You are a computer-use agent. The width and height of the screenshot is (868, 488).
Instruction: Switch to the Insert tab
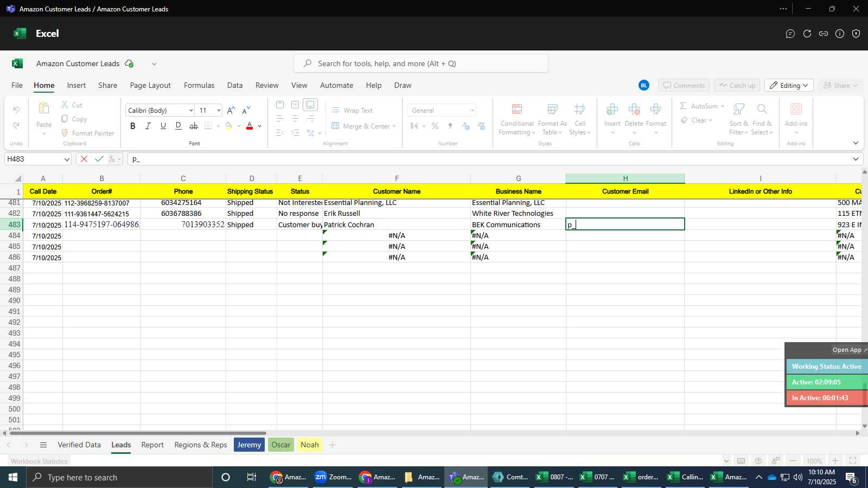tap(76, 85)
